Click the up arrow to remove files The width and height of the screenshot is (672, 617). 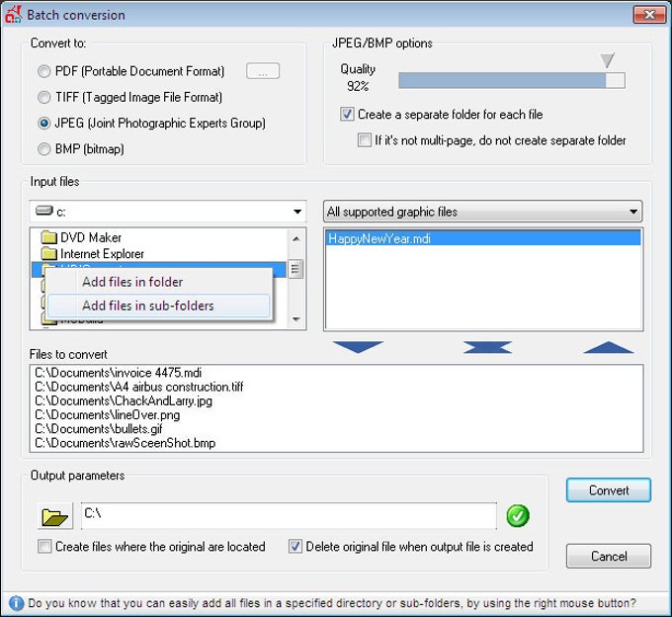pyautogui.click(x=608, y=347)
